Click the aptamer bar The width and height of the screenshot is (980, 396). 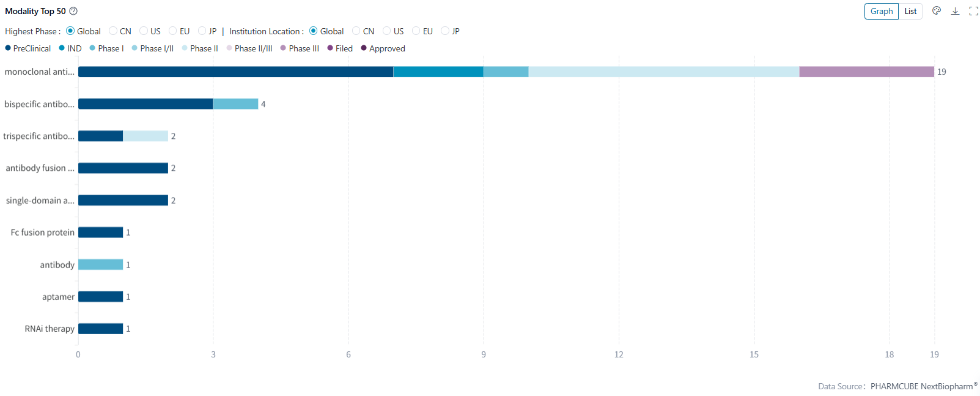pos(100,296)
